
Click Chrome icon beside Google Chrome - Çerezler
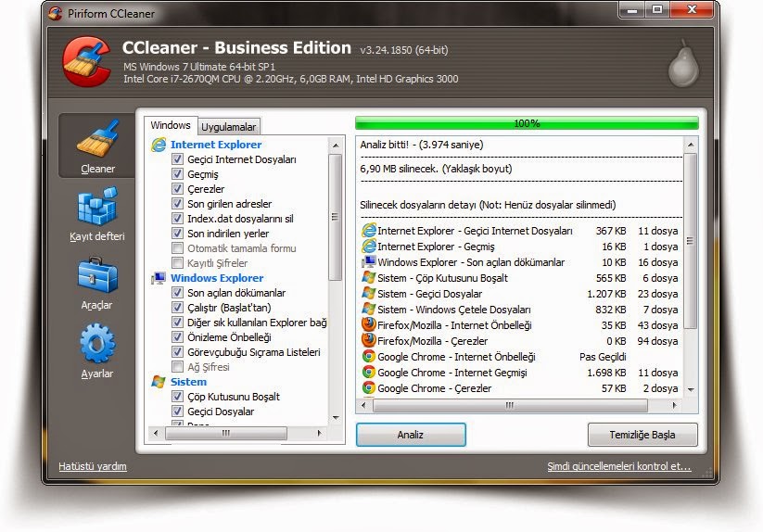point(369,388)
